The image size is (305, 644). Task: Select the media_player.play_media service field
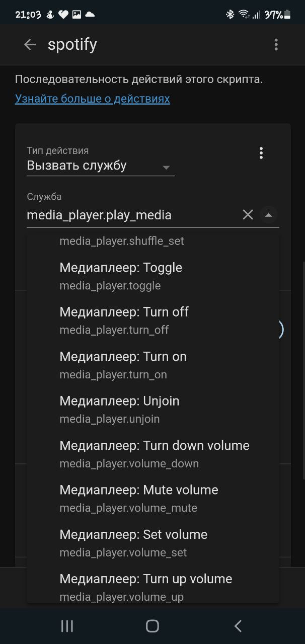pos(132,215)
